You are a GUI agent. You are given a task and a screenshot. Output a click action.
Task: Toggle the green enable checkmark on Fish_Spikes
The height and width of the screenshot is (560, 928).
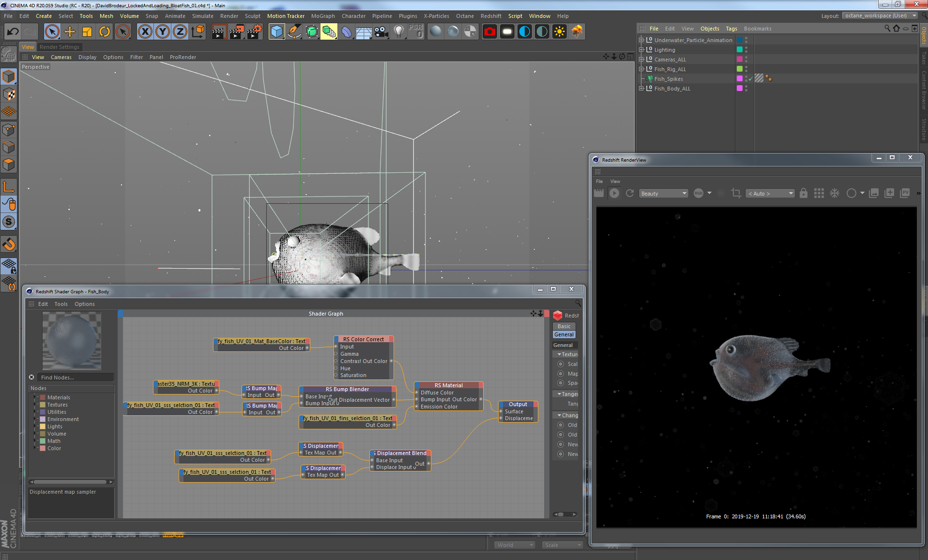point(750,78)
